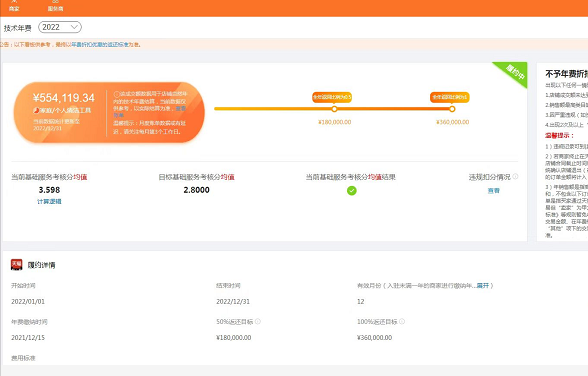Open 查看 link under 违规扣分情况
Screen dimensions: 588x376
pyautogui.click(x=494, y=191)
